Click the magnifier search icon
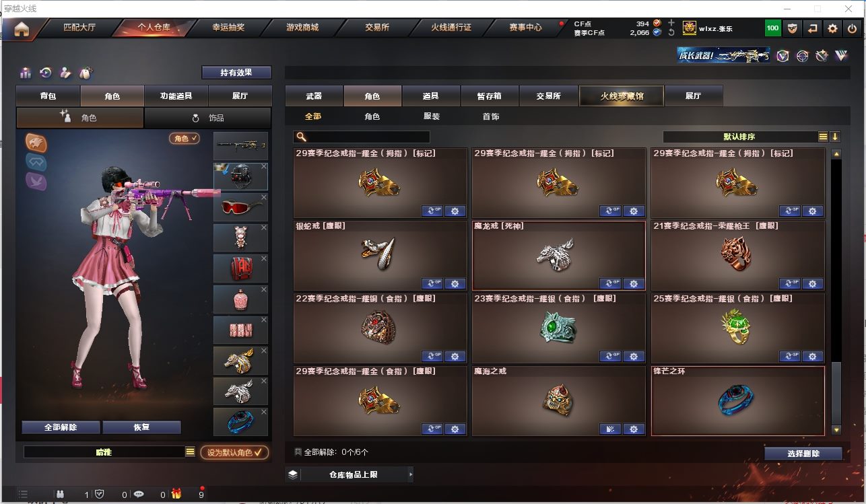866x504 pixels. coord(302,137)
